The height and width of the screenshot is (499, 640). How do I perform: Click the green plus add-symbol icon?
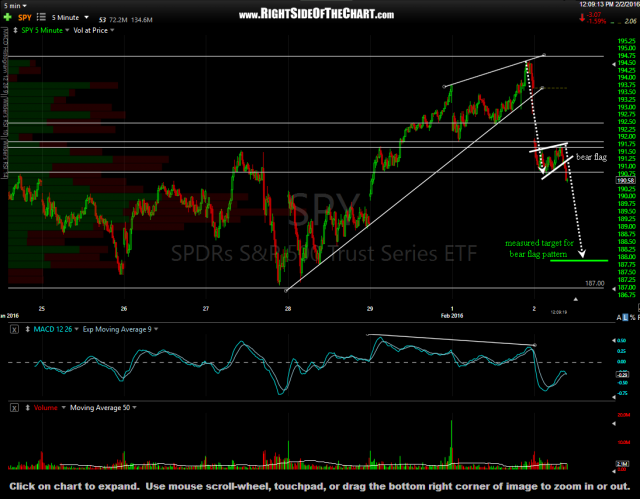(x=7, y=18)
